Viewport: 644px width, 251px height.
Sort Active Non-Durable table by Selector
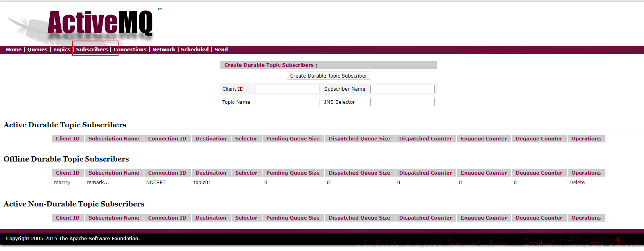(246, 218)
